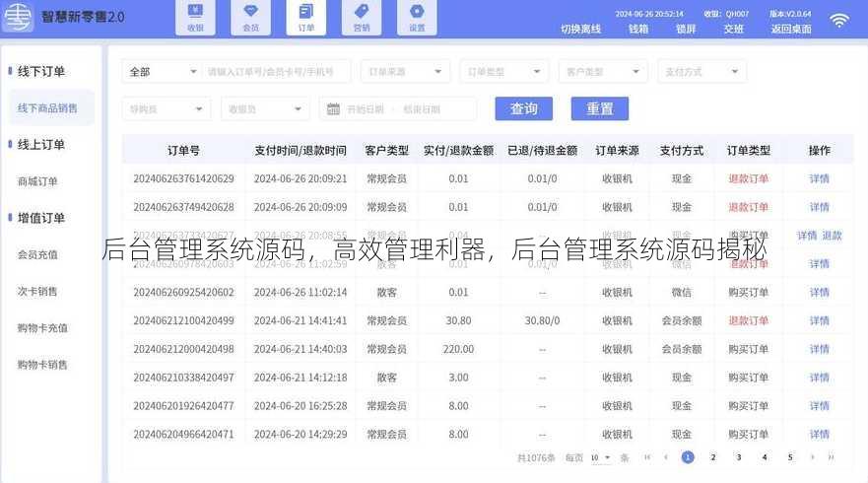Click 增值订单 sidebar heading
This screenshot has height=483, width=868.
tap(41, 218)
